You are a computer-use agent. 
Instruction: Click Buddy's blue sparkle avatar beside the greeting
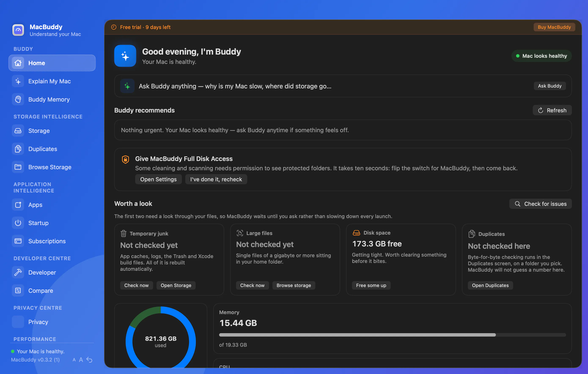point(125,56)
